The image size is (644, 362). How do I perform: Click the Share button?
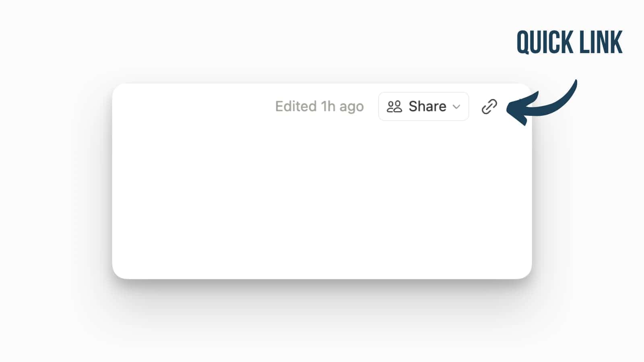(423, 106)
